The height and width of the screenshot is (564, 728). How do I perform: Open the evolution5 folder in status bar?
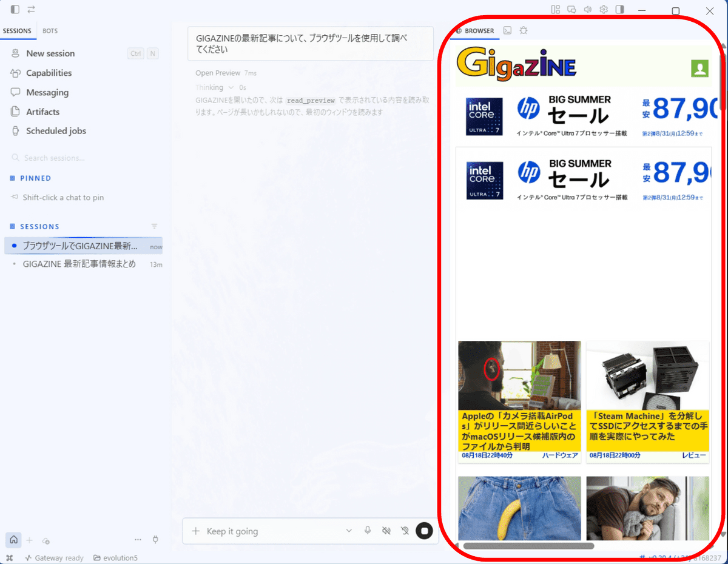pos(116,558)
